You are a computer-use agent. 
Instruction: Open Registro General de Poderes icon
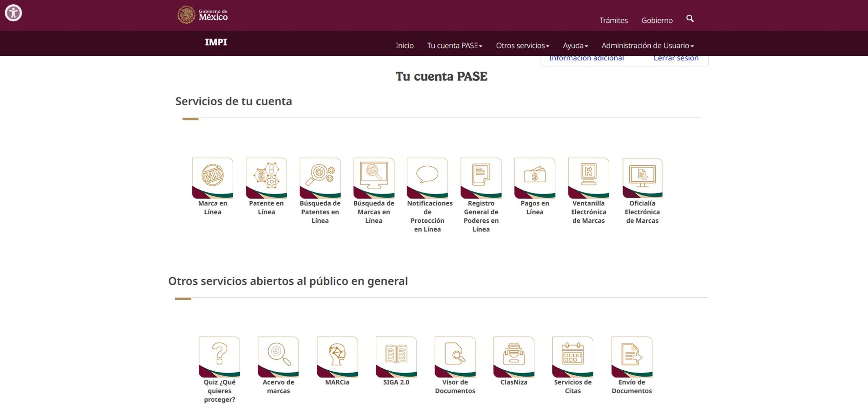[481, 178]
